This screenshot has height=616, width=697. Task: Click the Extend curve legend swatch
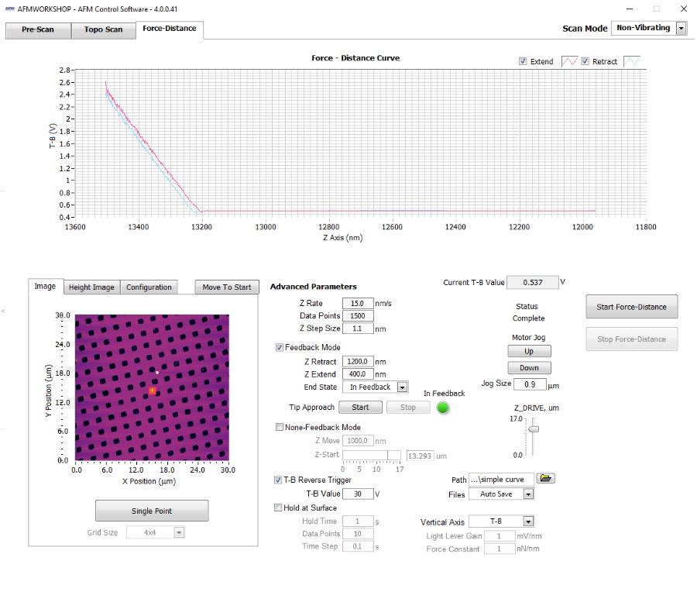tap(569, 61)
